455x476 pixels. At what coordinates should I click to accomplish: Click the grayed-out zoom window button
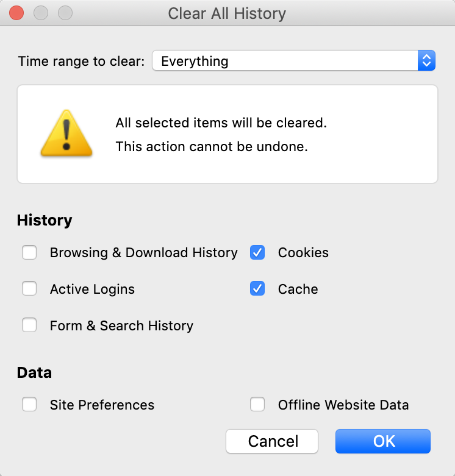[65, 13]
